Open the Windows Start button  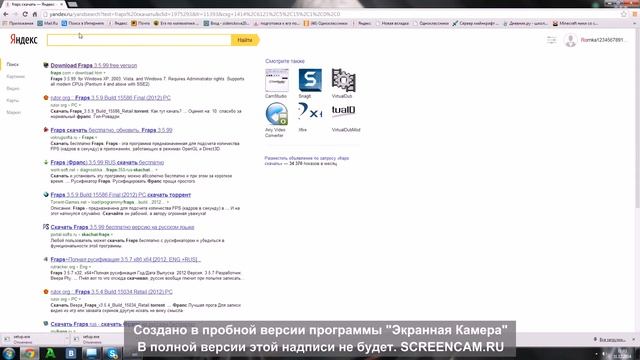click(9, 353)
